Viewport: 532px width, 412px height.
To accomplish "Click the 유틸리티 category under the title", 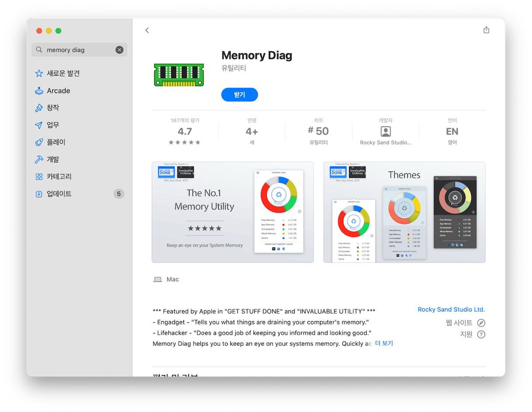I will 234,68.
